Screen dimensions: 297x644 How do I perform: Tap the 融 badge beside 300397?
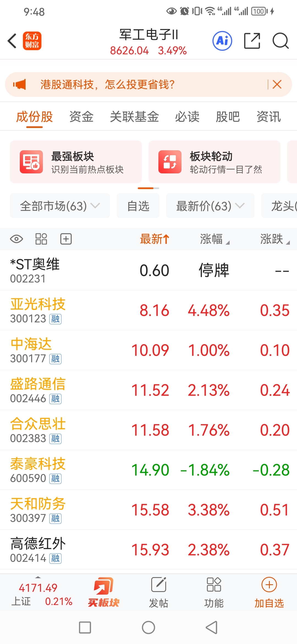pyautogui.click(x=55, y=519)
